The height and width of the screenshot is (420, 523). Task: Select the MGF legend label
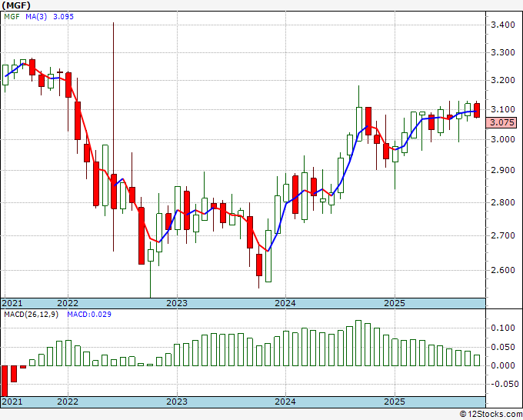[x=12, y=17]
